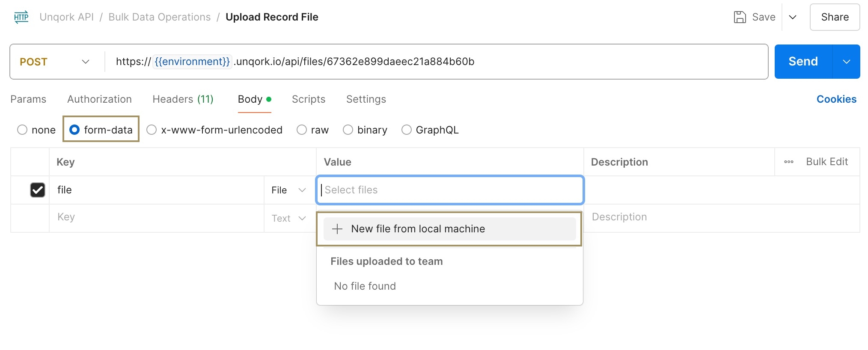The height and width of the screenshot is (350, 868).
Task: Select the form-data radio button
Action: 74,130
